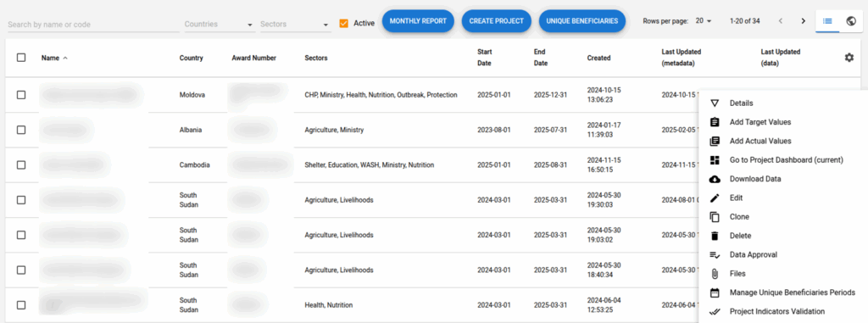Select the Albania project row checkbox

click(x=21, y=130)
